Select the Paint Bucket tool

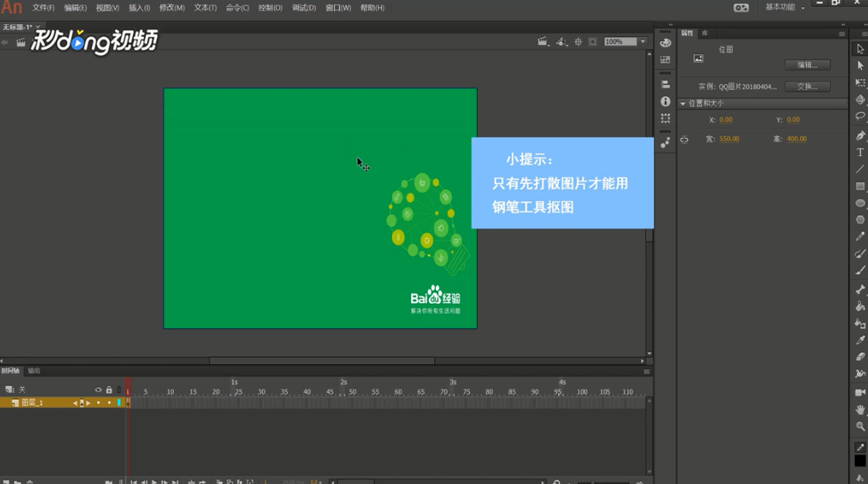point(859,306)
